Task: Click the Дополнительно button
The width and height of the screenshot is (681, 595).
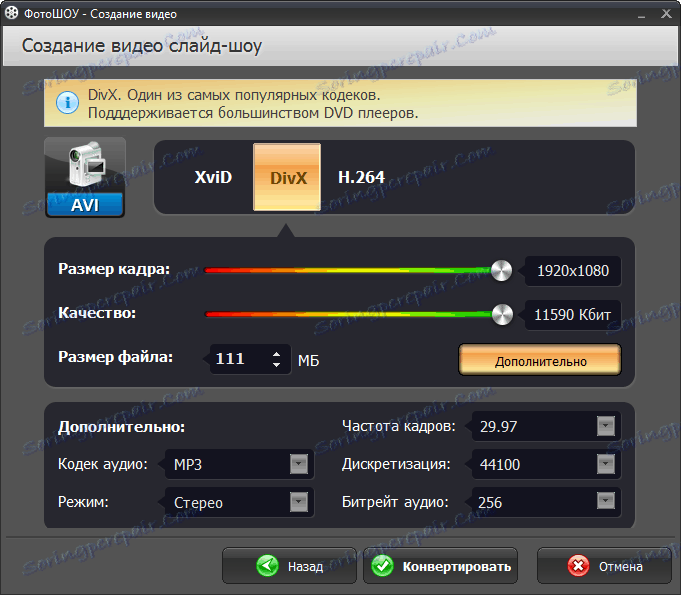Action: click(x=540, y=360)
